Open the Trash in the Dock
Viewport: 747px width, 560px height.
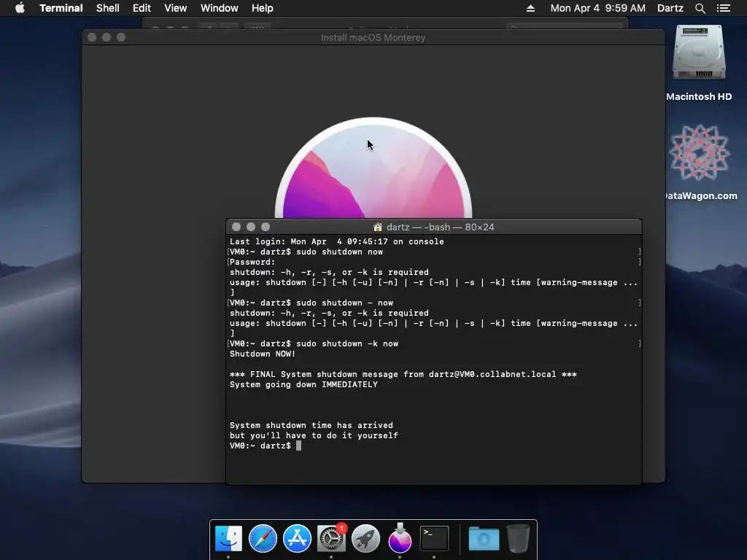tap(519, 539)
